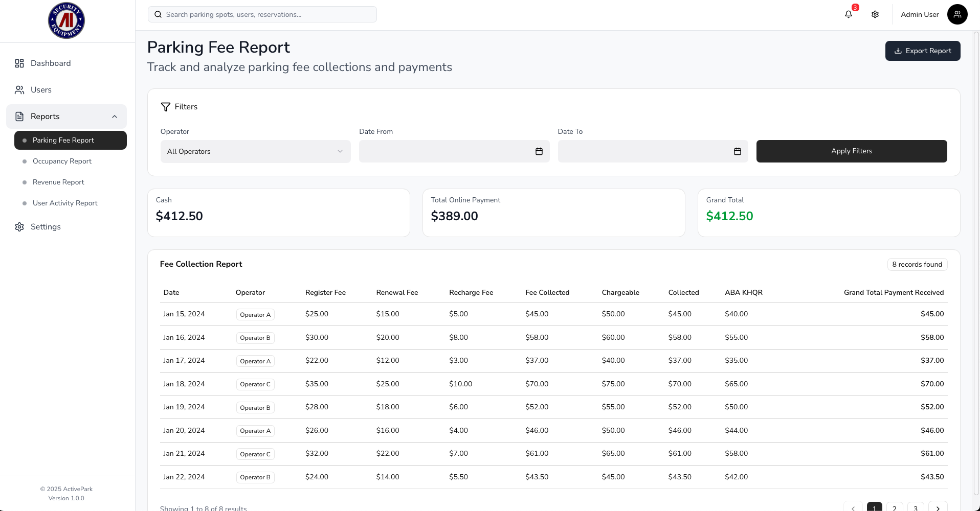Switch to the Occupancy Report

[62, 161]
